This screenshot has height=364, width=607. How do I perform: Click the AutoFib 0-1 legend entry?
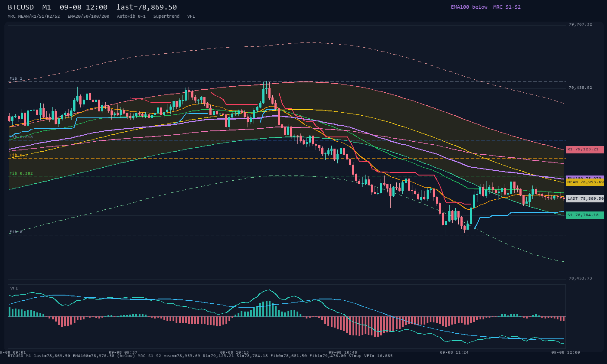pyautogui.click(x=131, y=16)
